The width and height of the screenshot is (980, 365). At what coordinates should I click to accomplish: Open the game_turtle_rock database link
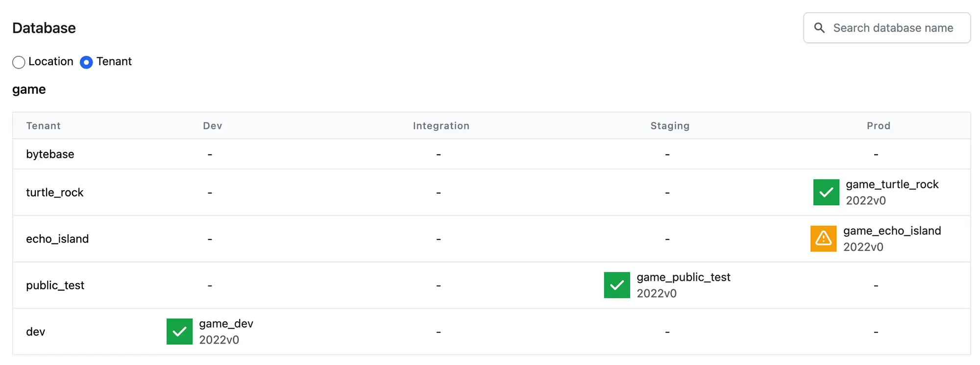(x=892, y=184)
